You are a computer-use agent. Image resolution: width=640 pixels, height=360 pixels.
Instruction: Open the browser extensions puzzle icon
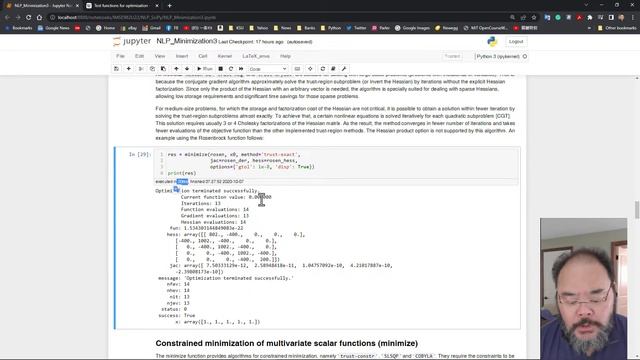click(x=590, y=18)
